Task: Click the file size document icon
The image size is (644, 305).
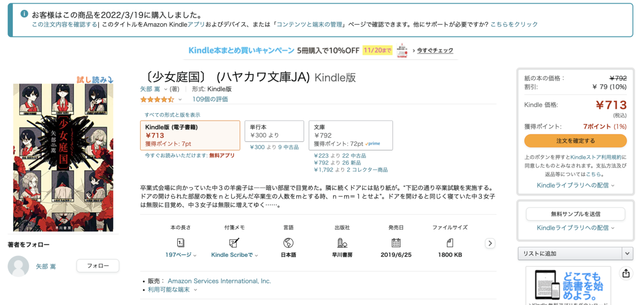Action: [x=450, y=243]
